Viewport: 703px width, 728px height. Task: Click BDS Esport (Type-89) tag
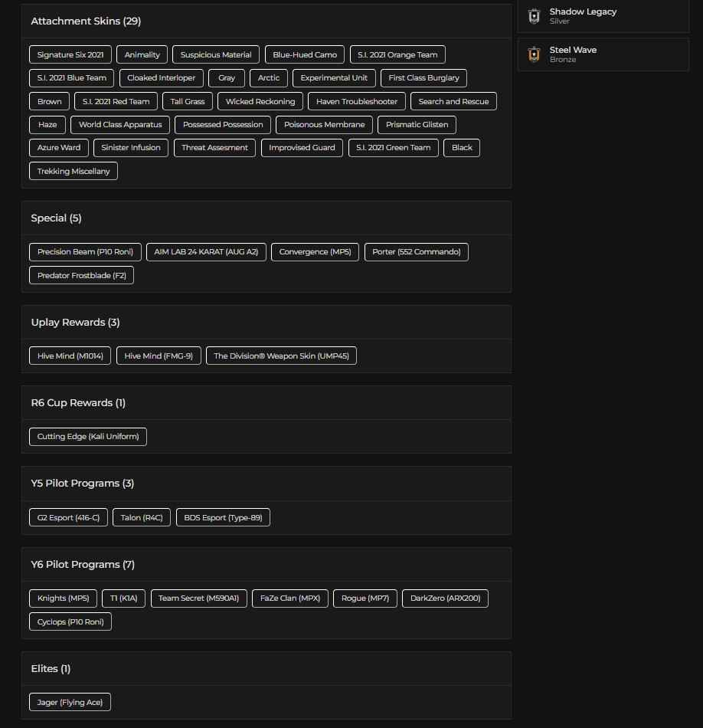tap(223, 518)
